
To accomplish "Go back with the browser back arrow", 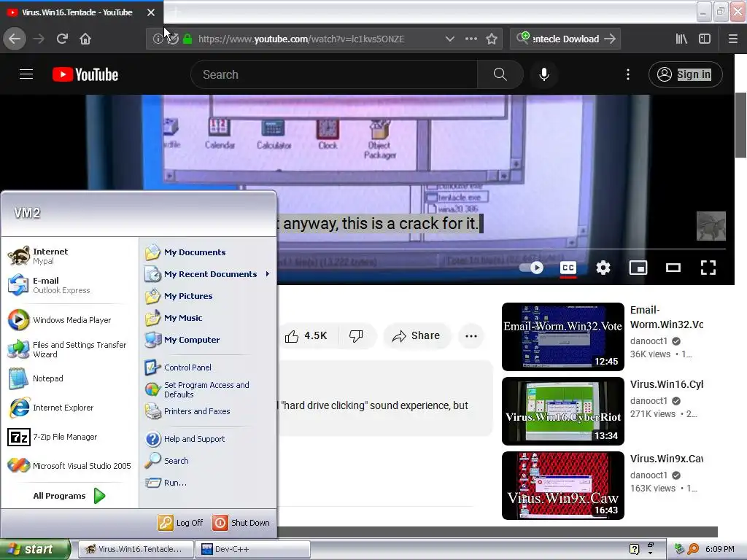I will click(15, 39).
